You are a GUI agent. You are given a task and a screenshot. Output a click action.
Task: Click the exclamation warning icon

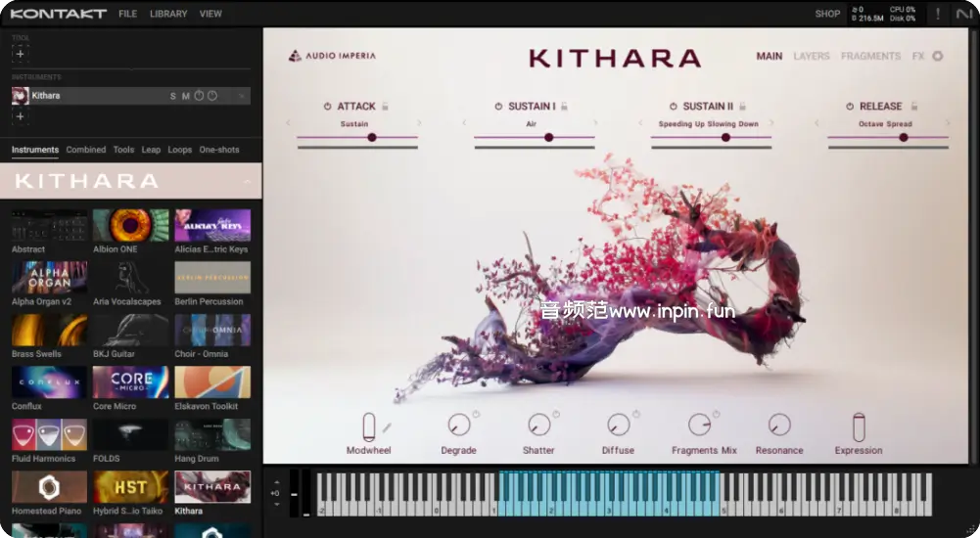(938, 14)
